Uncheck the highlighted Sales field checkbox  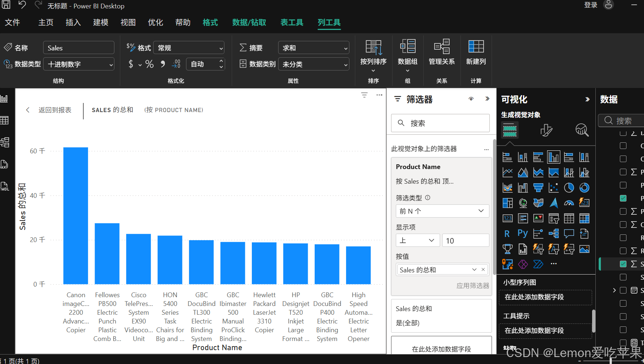click(x=623, y=264)
